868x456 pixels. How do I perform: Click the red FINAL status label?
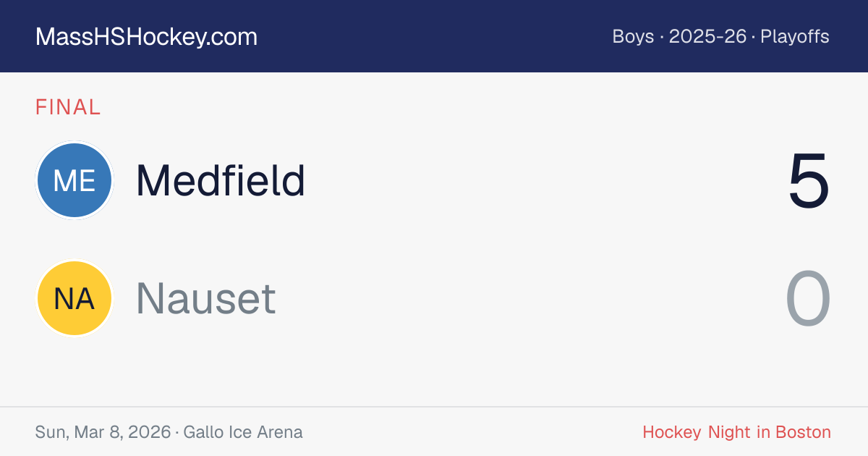[68, 107]
